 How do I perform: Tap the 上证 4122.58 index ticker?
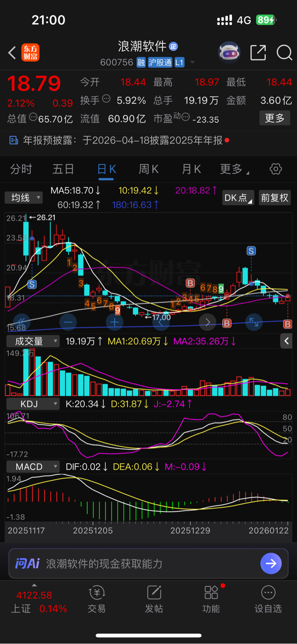coord(39,602)
